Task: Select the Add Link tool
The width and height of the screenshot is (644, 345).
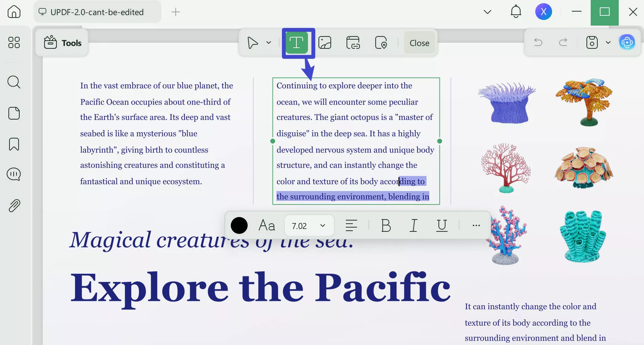Action: (353, 42)
